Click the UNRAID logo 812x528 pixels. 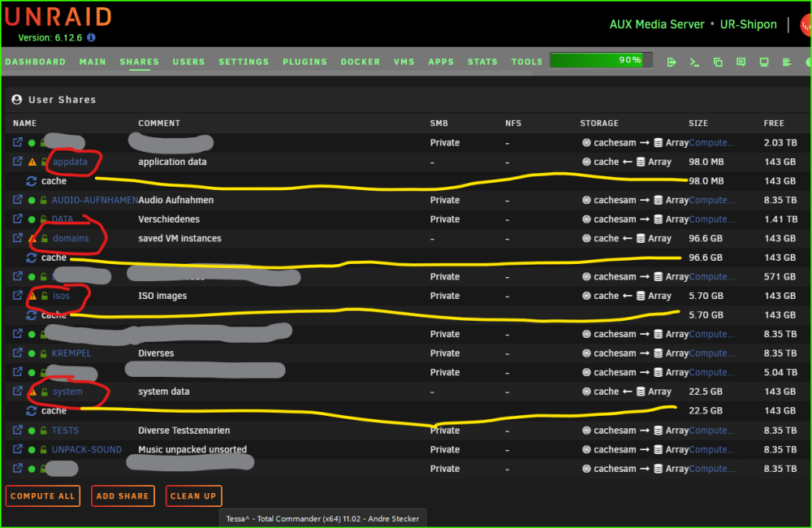point(58,17)
